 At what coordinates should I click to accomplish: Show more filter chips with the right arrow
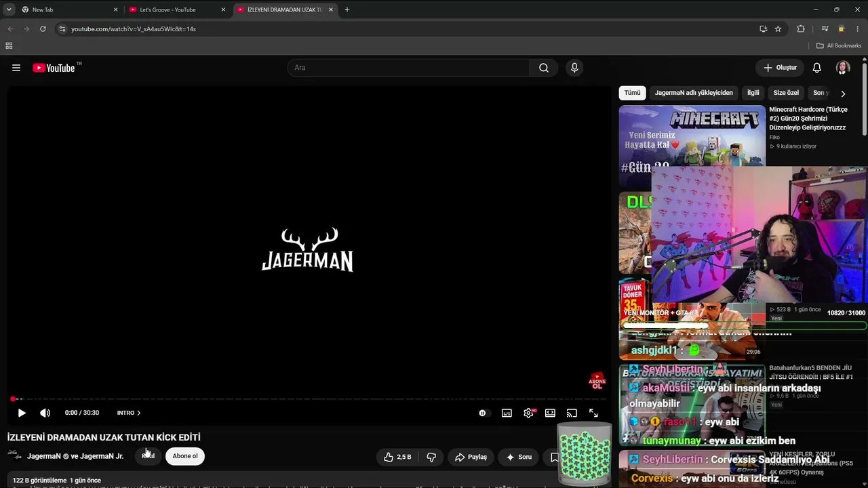pos(843,94)
